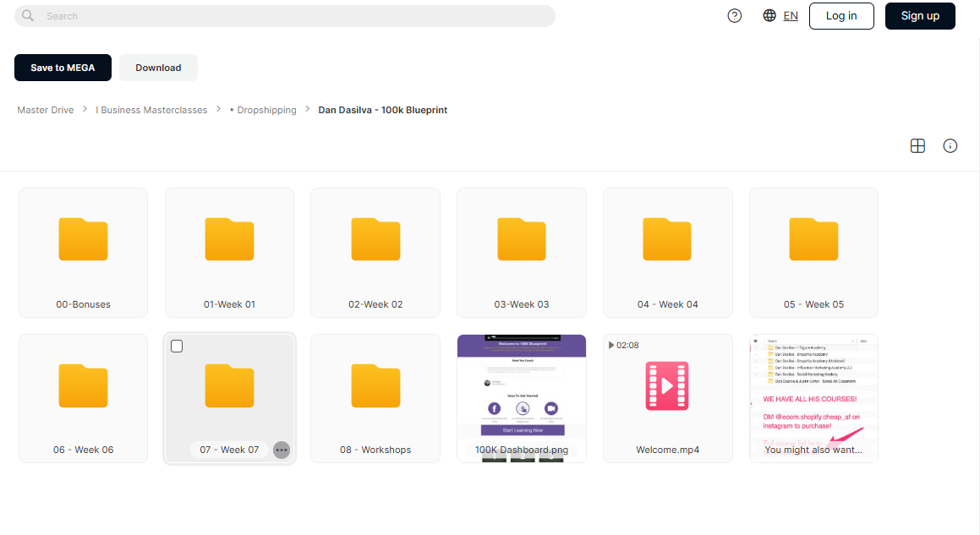Click the Save to MEGA button
This screenshot has height=535, width=980.
pos(63,68)
